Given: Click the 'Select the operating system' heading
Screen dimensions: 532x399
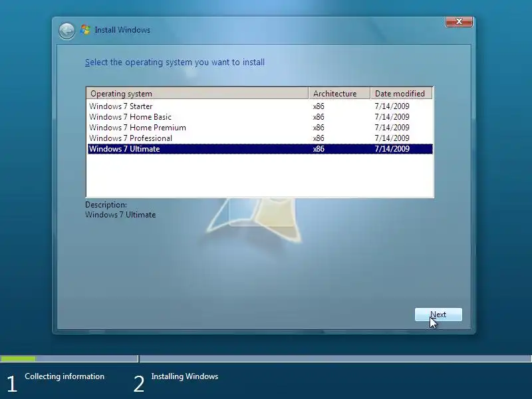Looking at the screenshot, I should (x=175, y=63).
